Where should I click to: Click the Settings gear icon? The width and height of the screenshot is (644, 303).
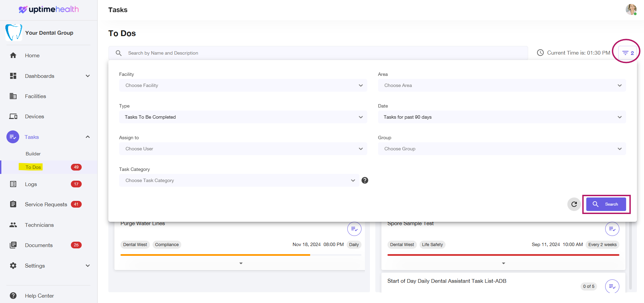(13, 266)
